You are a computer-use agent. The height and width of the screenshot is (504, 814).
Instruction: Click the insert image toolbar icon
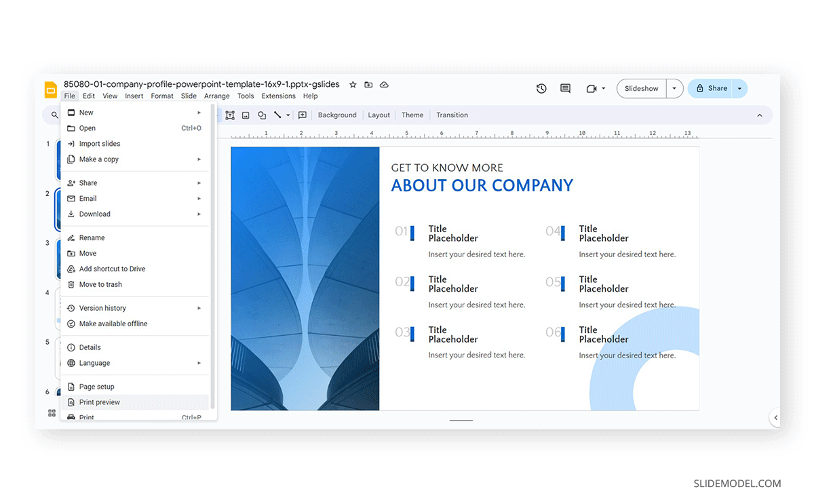(246, 115)
